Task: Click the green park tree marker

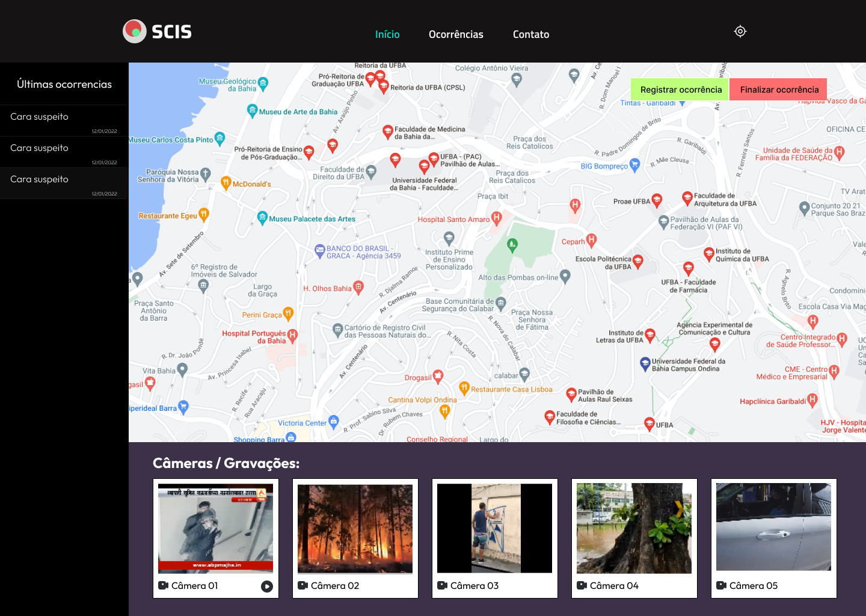Action: tap(512, 245)
